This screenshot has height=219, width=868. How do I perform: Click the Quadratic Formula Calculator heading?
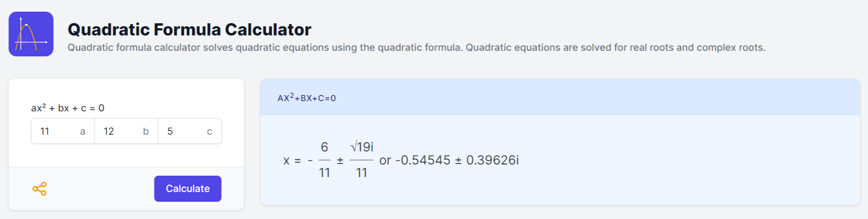pyautogui.click(x=189, y=29)
